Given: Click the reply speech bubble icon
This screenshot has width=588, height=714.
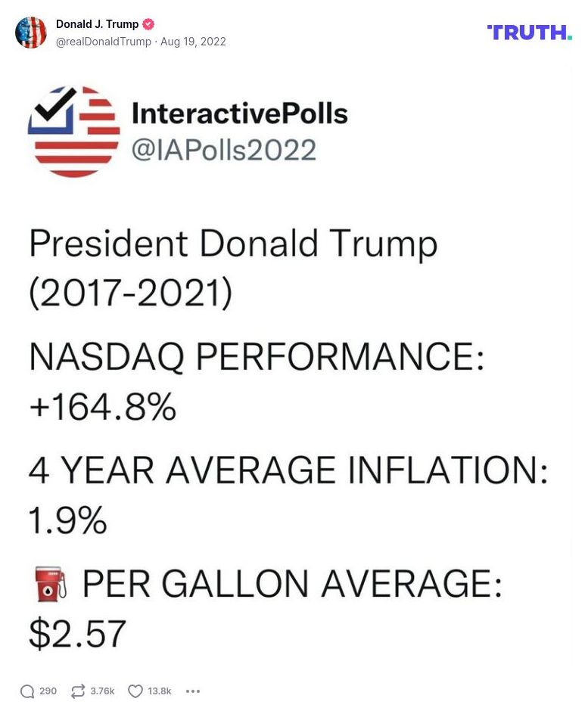Looking at the screenshot, I should pyautogui.click(x=29, y=691).
